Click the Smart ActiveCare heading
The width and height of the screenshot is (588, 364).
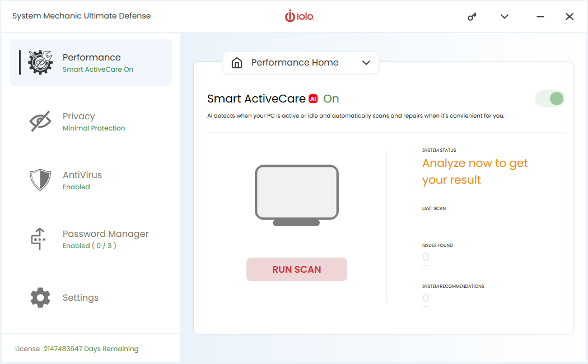(x=256, y=99)
